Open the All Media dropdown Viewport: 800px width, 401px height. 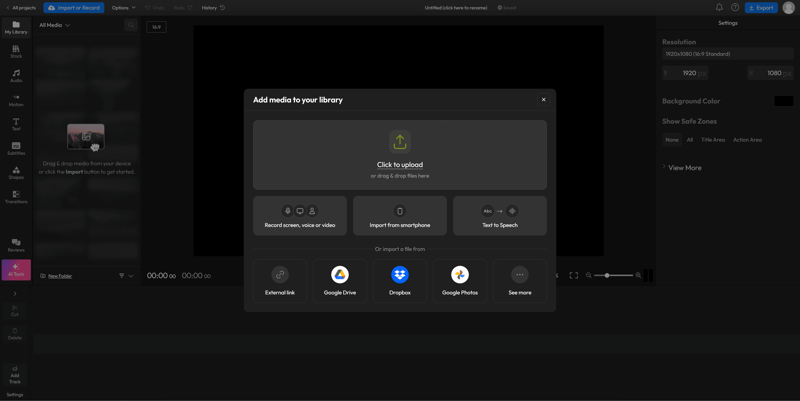(x=54, y=25)
